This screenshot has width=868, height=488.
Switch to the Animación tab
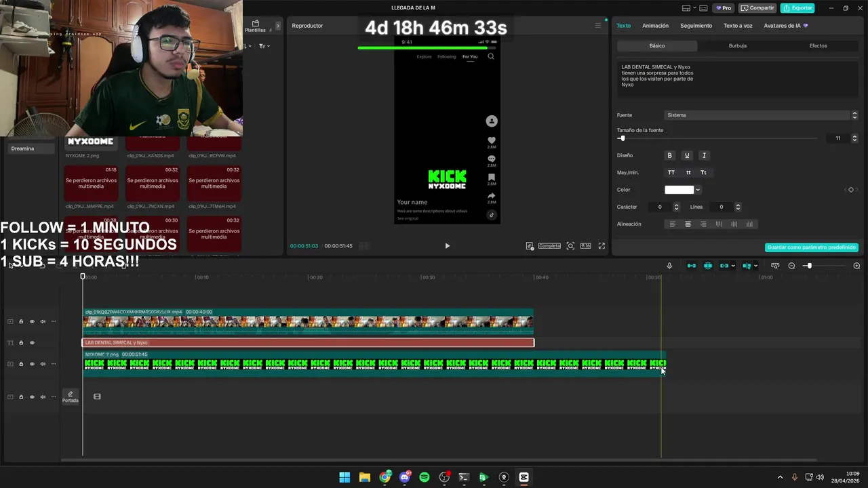pos(655,26)
